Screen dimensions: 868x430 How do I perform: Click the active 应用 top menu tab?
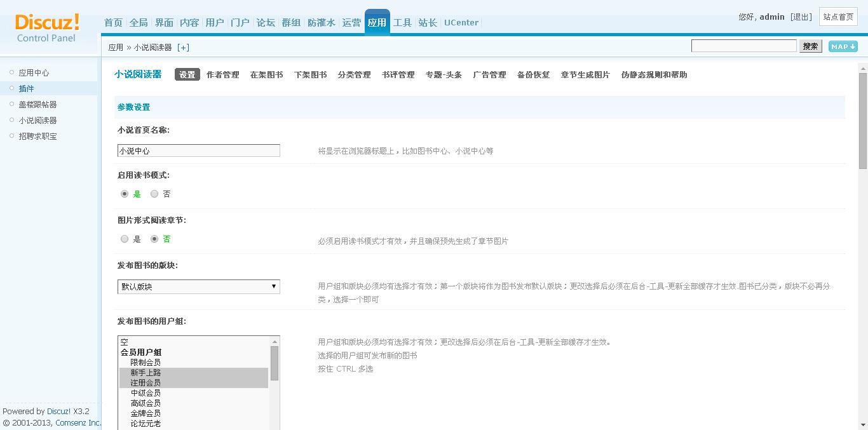(x=377, y=22)
